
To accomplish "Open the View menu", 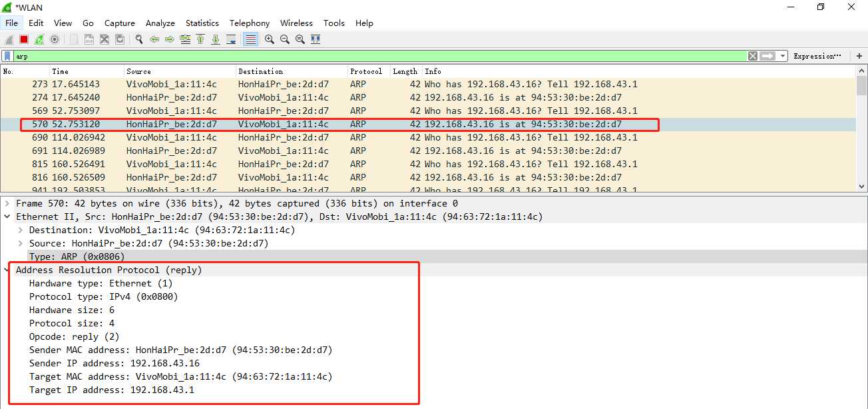I will (63, 23).
